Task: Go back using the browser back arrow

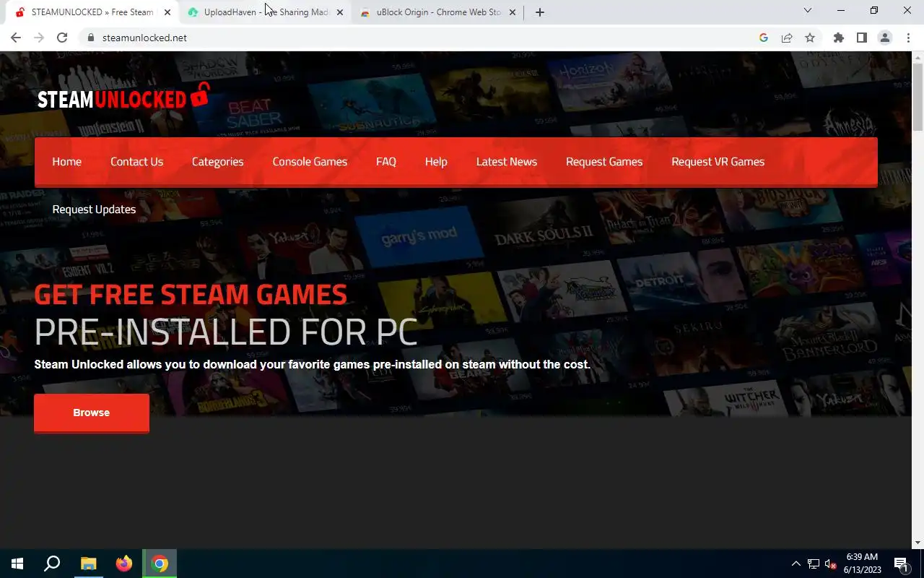Action: click(16, 38)
